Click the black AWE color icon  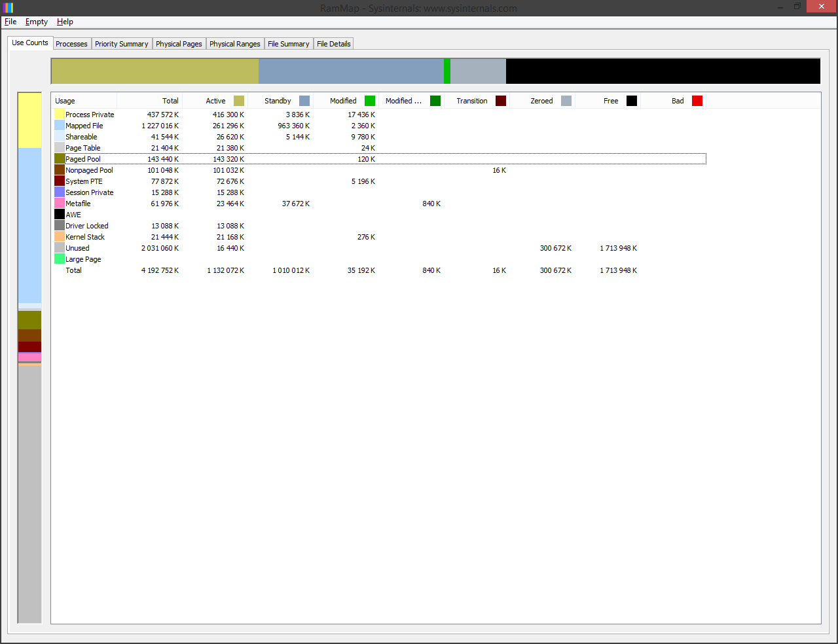coord(60,215)
